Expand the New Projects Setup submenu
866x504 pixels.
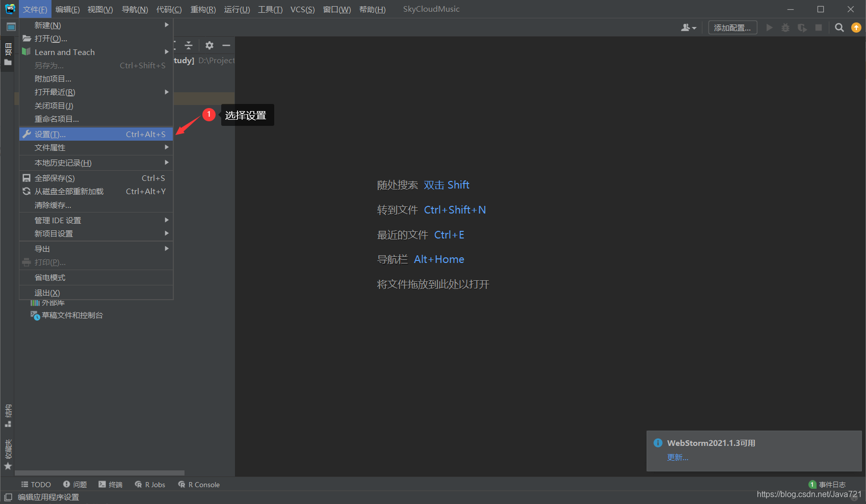point(96,234)
